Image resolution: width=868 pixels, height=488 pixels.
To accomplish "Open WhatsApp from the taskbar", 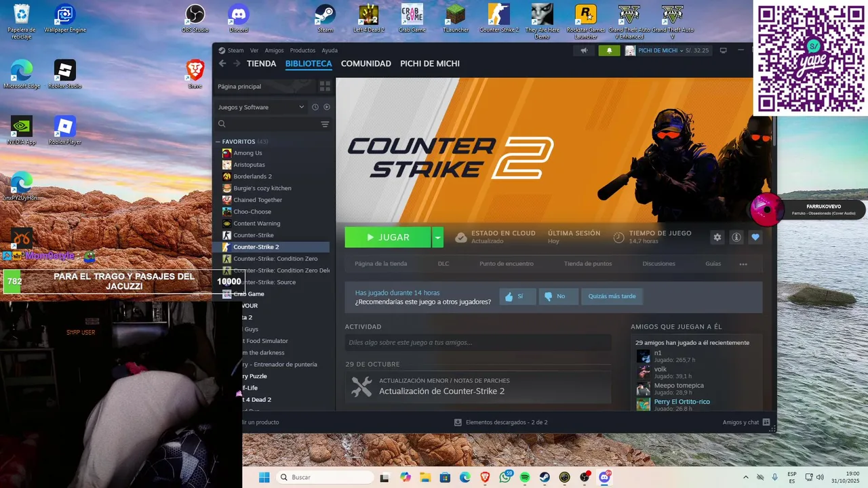I will click(505, 477).
